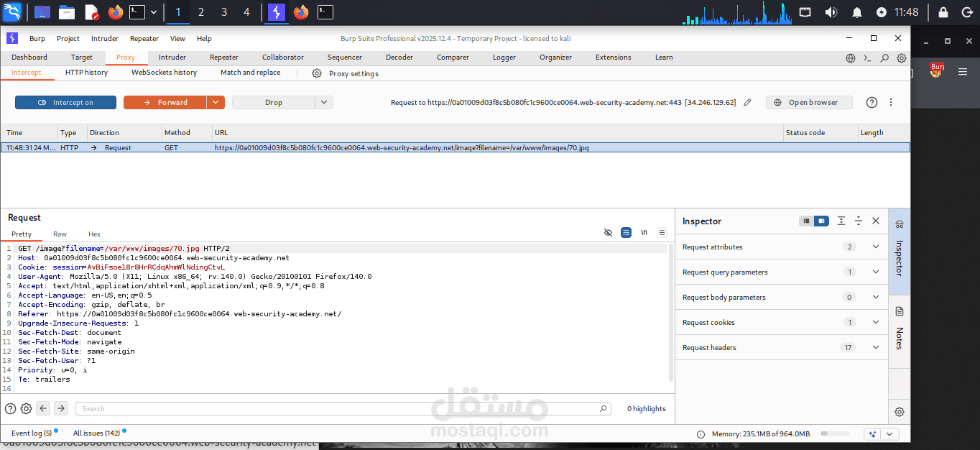Image resolution: width=980 pixels, height=450 pixels.
Task: Select the Inspector side tab
Action: click(x=899, y=252)
